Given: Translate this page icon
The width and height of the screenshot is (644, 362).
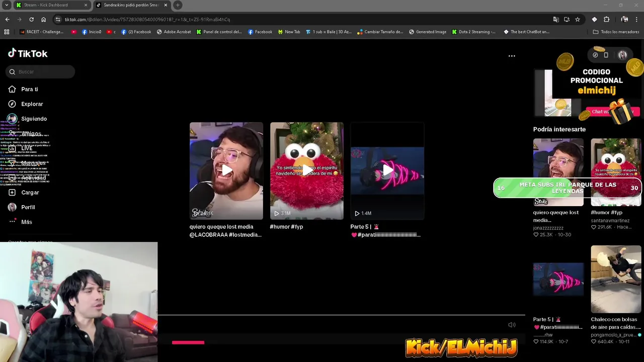Looking at the screenshot, I should tap(555, 20).
